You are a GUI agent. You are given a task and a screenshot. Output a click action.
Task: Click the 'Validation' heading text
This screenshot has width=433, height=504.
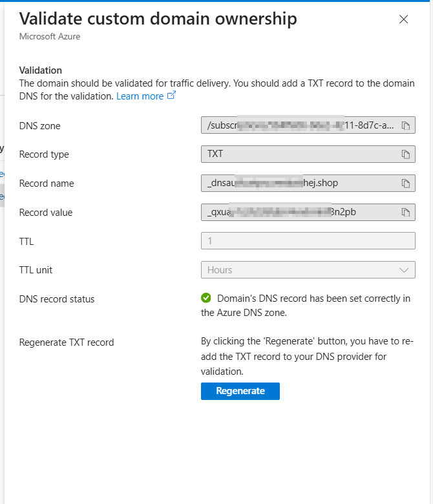(x=41, y=70)
